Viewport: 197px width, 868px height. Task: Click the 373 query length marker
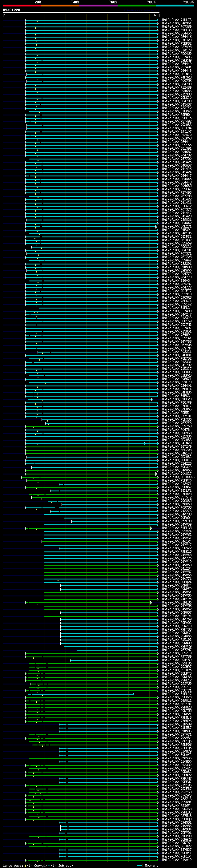[x=155, y=15]
